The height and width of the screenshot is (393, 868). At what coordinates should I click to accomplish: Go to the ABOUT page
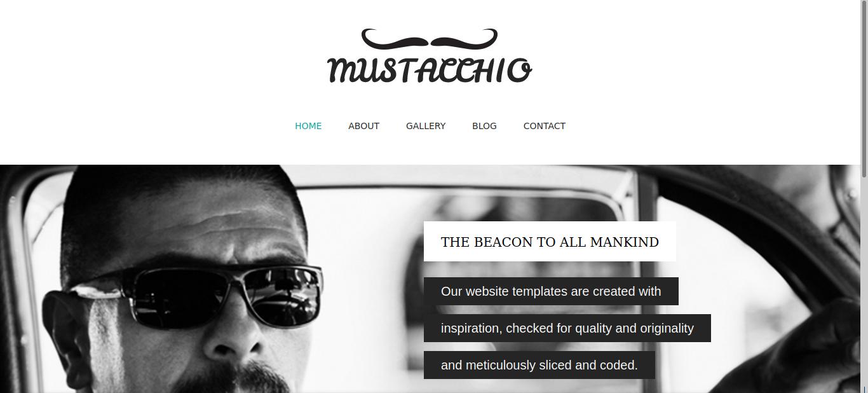click(x=363, y=126)
